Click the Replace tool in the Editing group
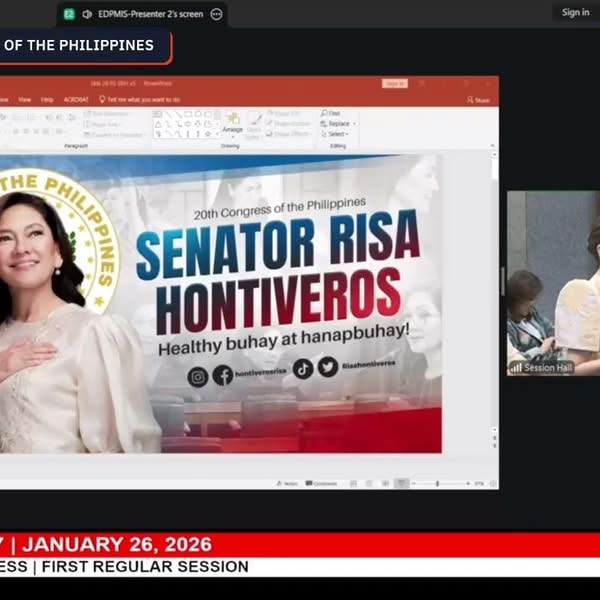This screenshot has width=600, height=600. click(x=337, y=124)
